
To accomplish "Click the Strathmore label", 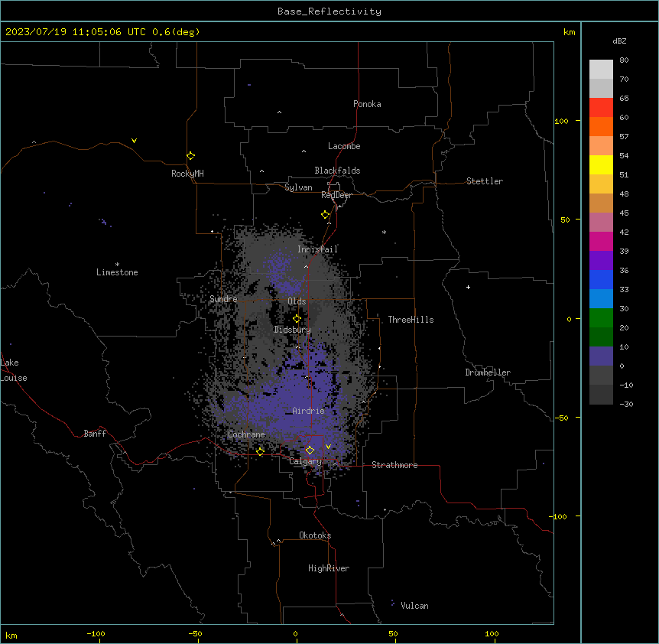I will 394,465.
